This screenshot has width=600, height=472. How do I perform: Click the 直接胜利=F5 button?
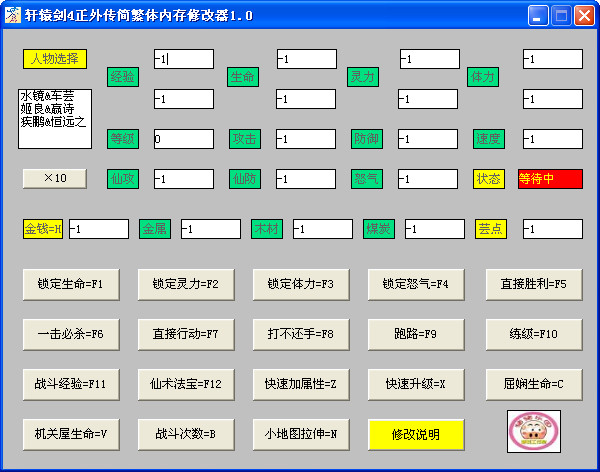point(534,284)
